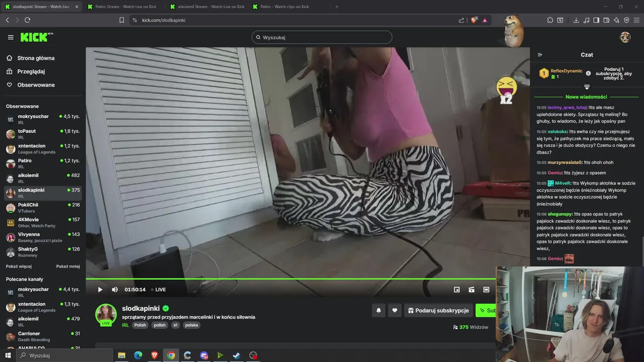Open ShaktyG Rozmowy channel
This screenshot has height=362, width=644.
(x=43, y=252)
